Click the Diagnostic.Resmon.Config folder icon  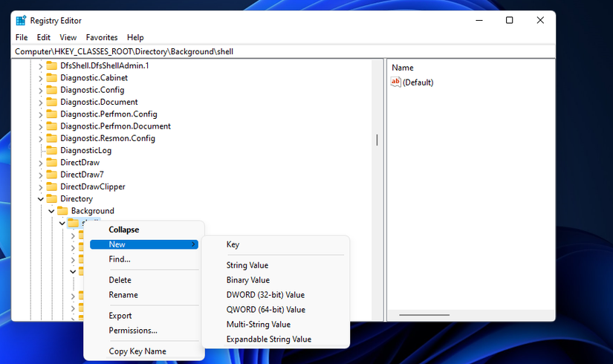click(51, 138)
